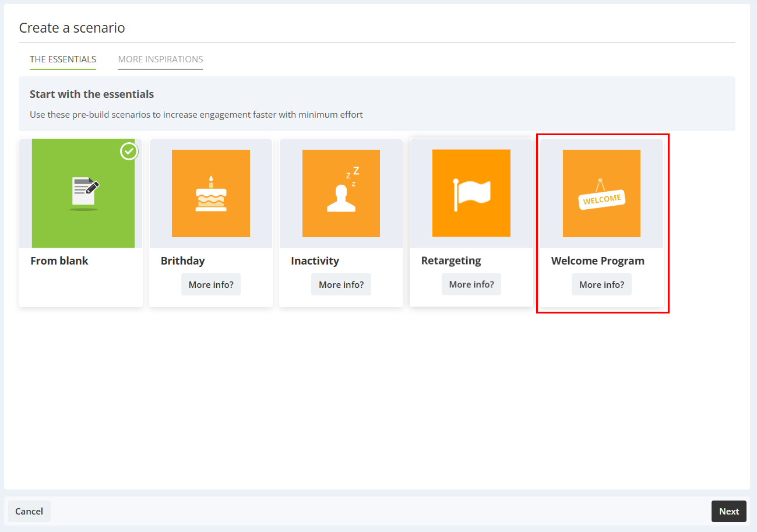Select the Retargeting card title
This screenshot has width=757, height=532.
coord(451,260)
